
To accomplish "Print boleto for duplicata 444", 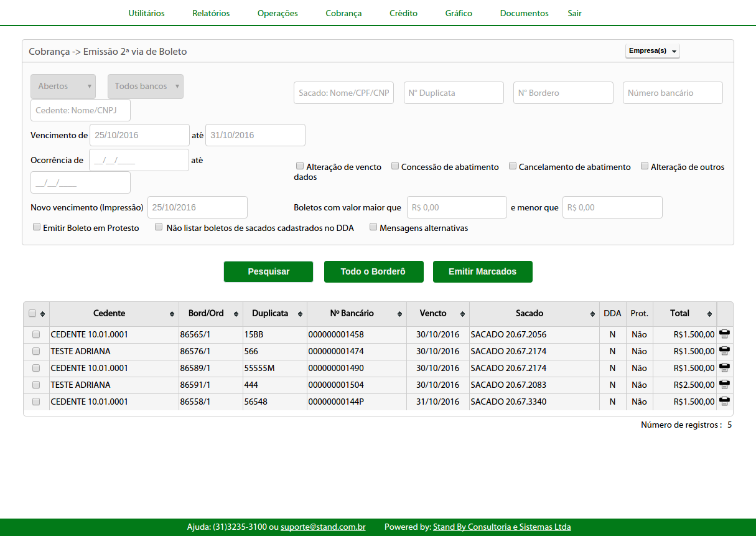I will (x=724, y=385).
